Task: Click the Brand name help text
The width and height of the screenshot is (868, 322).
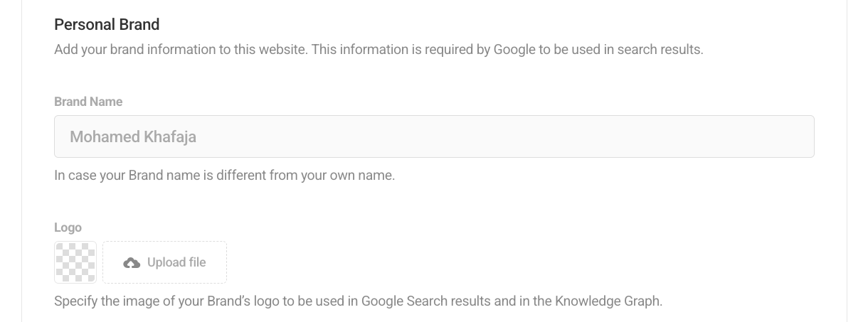Action: tap(224, 175)
